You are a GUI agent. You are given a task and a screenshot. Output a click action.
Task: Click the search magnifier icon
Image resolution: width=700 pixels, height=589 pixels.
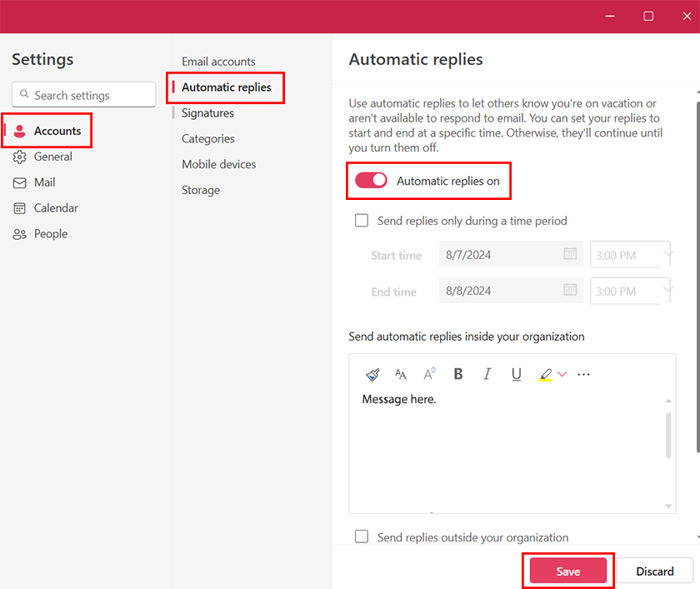(24, 94)
